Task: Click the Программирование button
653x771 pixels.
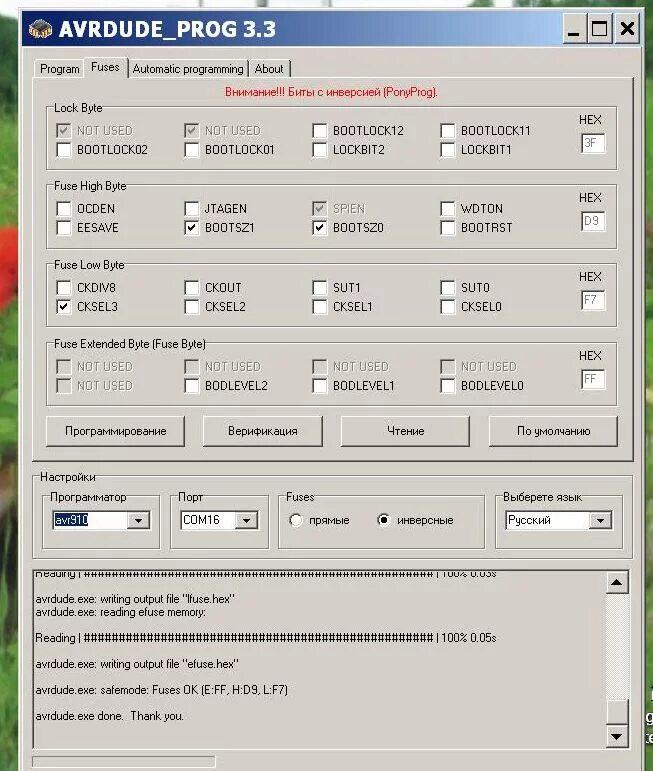Action: [116, 431]
